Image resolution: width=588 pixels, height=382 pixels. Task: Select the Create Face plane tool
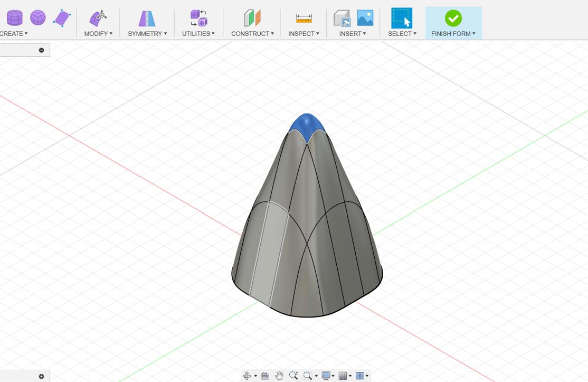pos(62,18)
